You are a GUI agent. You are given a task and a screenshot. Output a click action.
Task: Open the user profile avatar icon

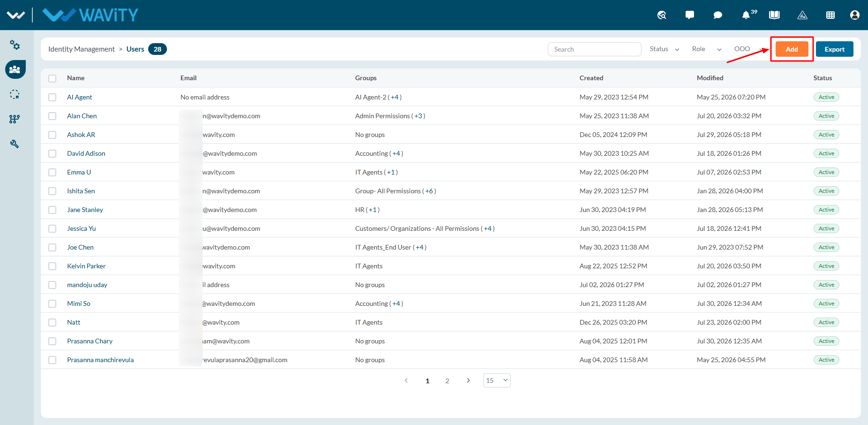click(x=855, y=15)
